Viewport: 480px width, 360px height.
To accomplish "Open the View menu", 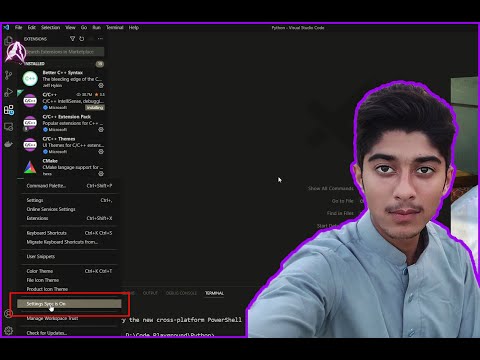I will (70, 27).
